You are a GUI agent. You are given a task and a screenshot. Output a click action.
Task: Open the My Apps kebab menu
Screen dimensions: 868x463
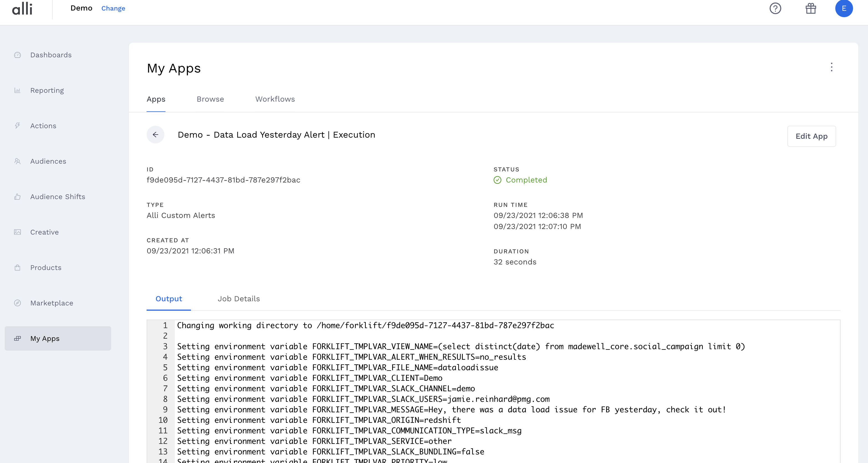pos(832,67)
